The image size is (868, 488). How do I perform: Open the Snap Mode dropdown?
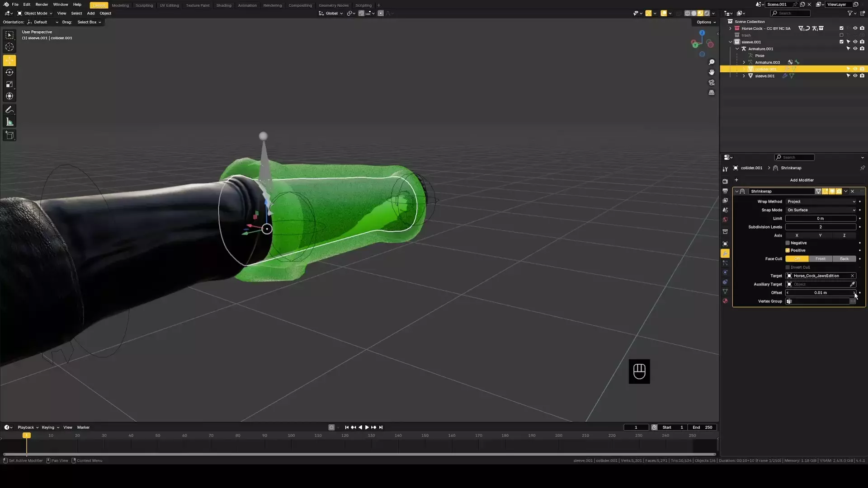point(821,210)
